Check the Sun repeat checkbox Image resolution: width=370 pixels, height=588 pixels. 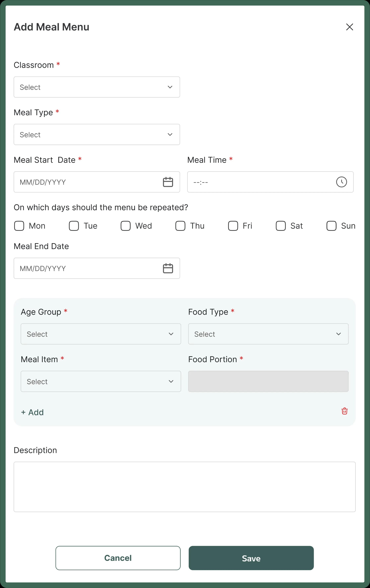click(331, 226)
